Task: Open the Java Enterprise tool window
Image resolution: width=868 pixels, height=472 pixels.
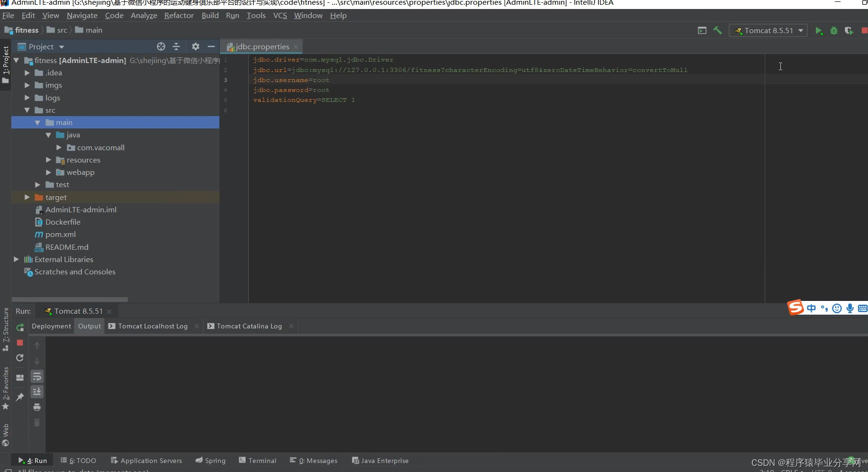Action: tap(380, 461)
